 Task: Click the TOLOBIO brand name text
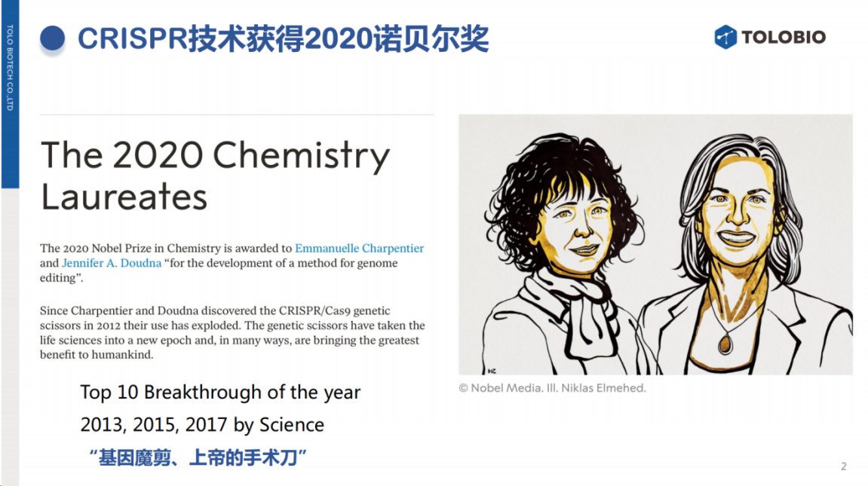[784, 37]
